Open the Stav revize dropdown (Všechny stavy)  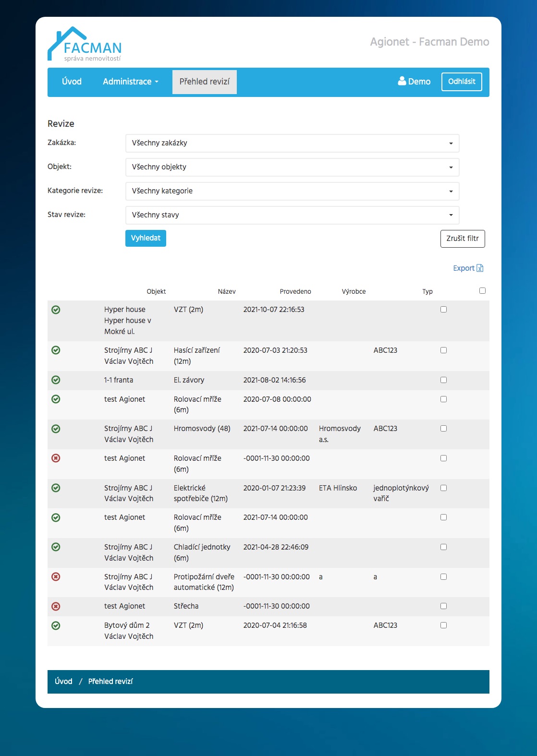(292, 215)
